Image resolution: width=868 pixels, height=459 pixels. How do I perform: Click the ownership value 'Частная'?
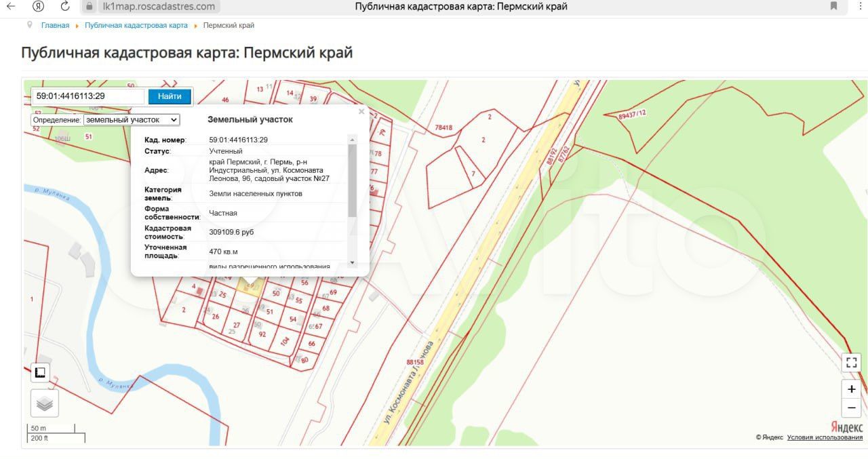(223, 213)
